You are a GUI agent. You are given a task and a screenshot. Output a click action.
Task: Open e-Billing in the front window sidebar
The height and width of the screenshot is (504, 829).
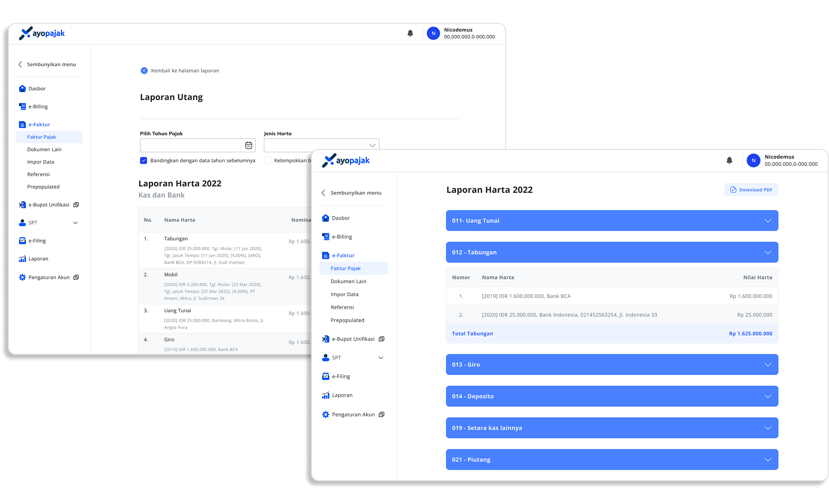pos(342,237)
